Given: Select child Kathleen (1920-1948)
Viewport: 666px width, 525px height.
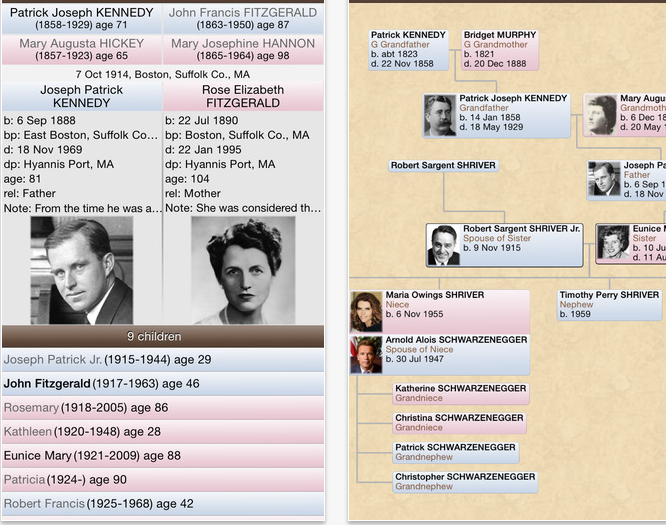Looking at the screenshot, I should 163,432.
